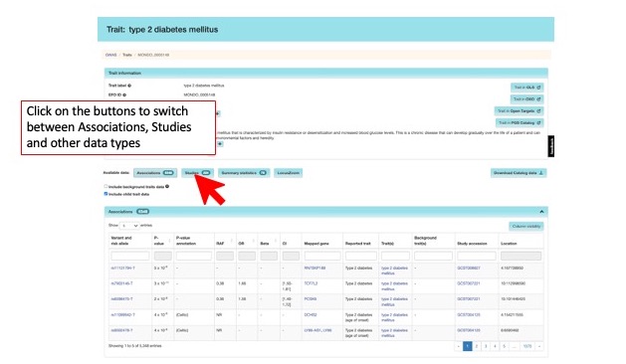Sort the table by P-value column

pyautogui.click(x=162, y=241)
